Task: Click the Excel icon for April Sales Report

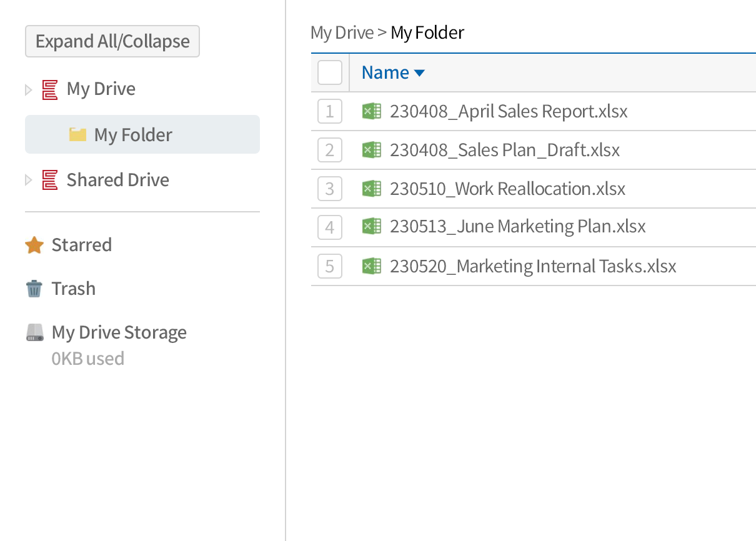Action: [x=372, y=112]
